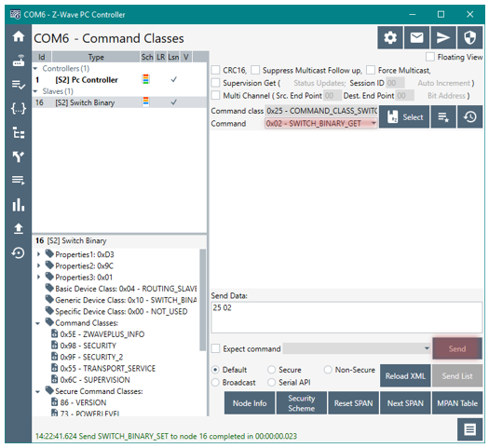Open the upload firmware sidebar icon
489x448 pixels.
(x=19, y=228)
